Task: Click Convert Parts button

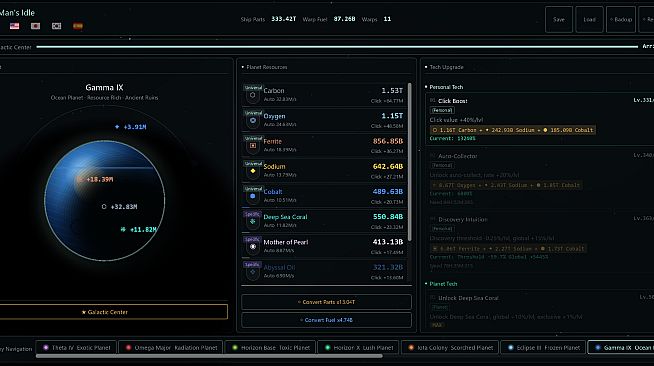Action: click(326, 302)
